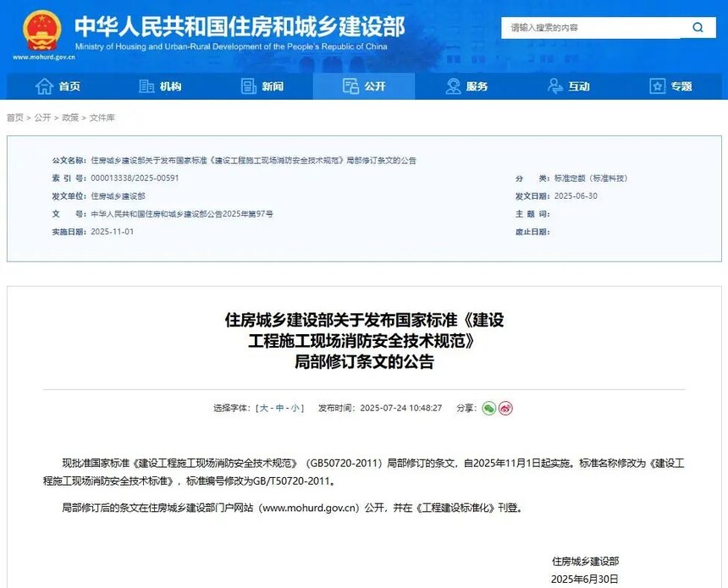Click the publish time 2025-07-24 10:48:27
Image resolution: width=728 pixels, height=588 pixels.
[401, 409]
